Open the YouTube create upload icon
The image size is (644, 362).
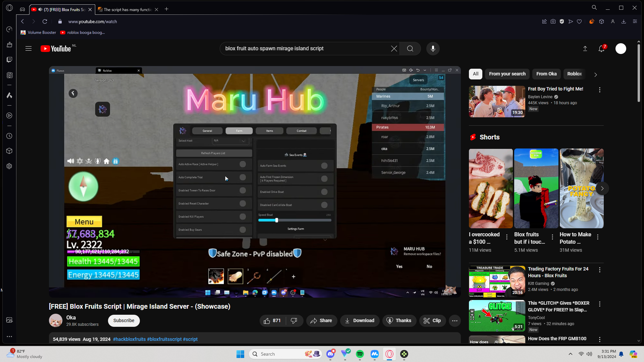coord(585,49)
